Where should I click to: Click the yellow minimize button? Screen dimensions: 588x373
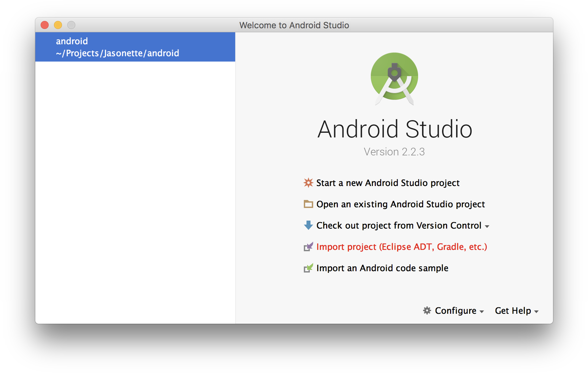(x=58, y=25)
